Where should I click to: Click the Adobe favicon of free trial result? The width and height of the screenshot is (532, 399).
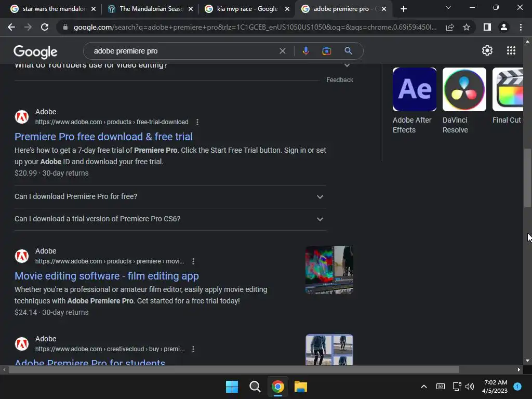pyautogui.click(x=22, y=117)
